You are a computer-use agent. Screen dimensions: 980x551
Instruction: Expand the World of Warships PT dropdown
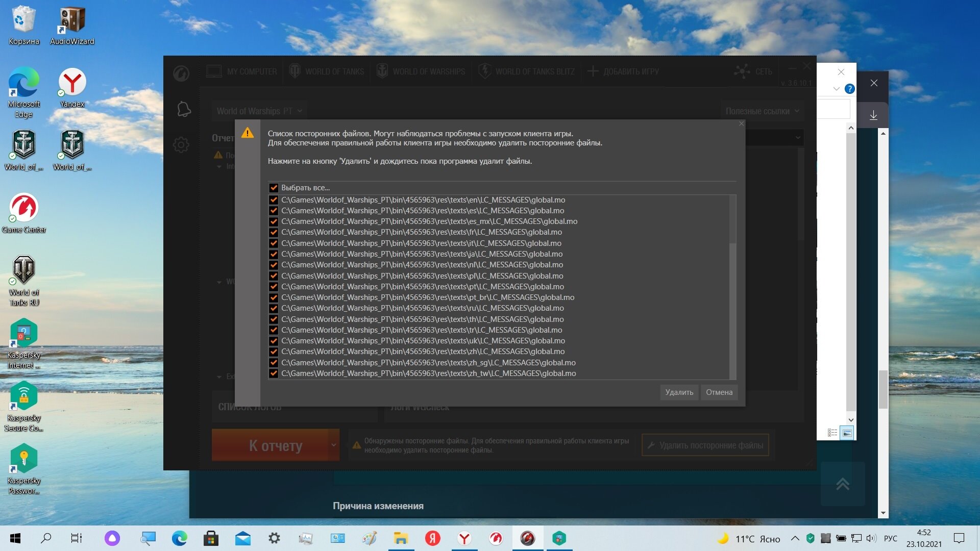point(259,111)
